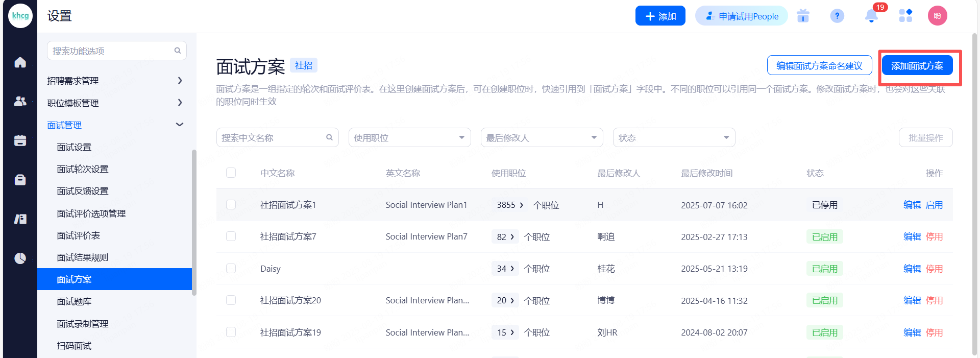Tick the checkbox for 社招面试方案7 row
Viewport: 980px width, 358px height.
(231, 236)
